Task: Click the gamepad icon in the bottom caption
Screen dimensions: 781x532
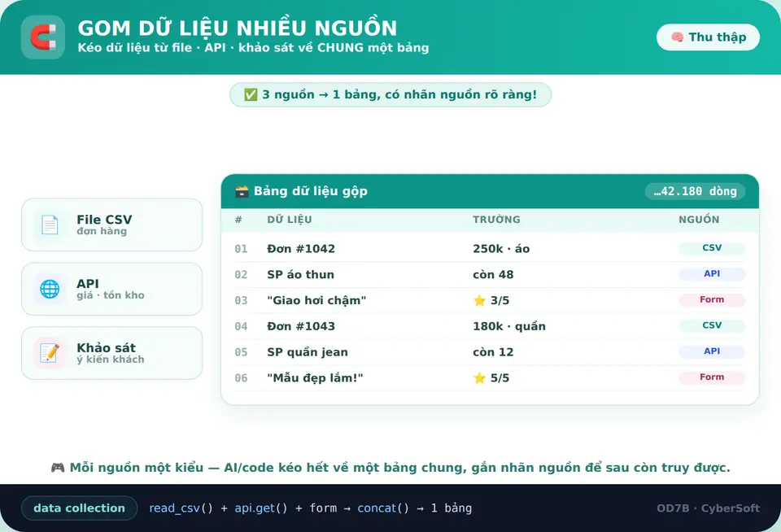Action: (x=58, y=468)
